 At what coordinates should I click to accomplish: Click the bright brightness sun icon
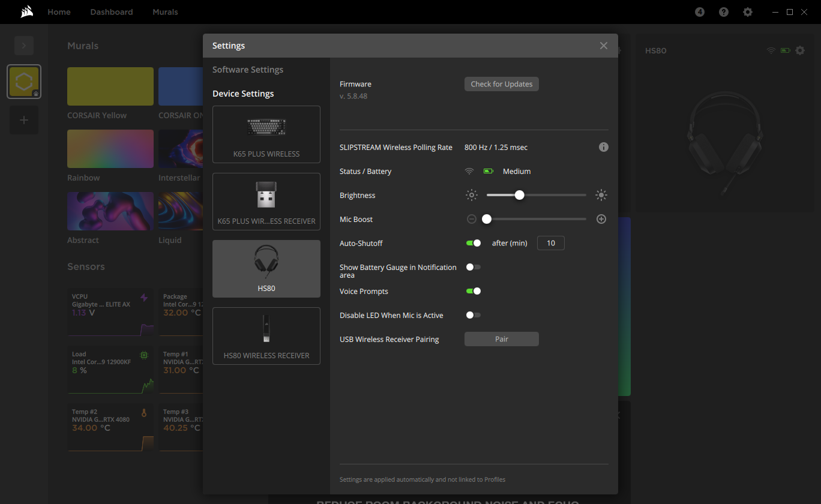pos(601,195)
